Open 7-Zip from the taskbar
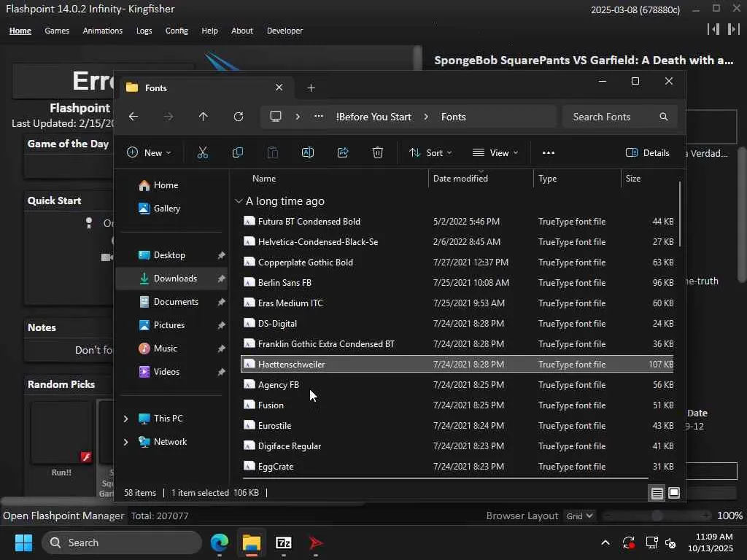The image size is (747, 560). click(284, 542)
